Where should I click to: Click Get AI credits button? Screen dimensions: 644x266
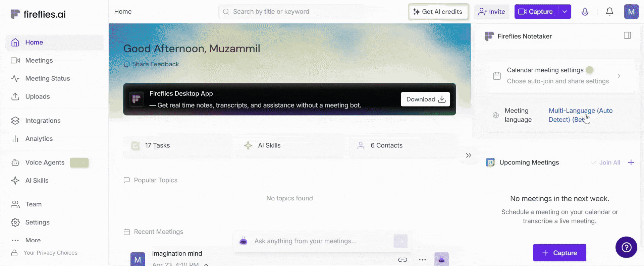438,12
